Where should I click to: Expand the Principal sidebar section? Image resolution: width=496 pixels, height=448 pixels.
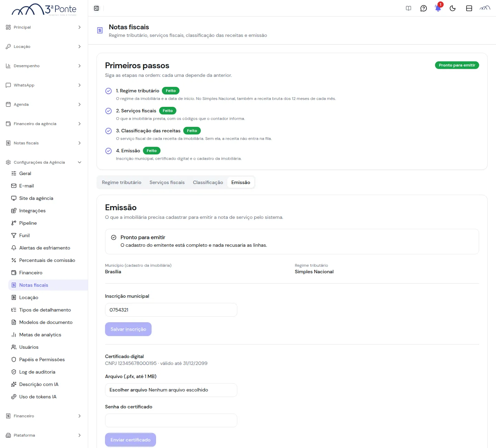[44, 27]
